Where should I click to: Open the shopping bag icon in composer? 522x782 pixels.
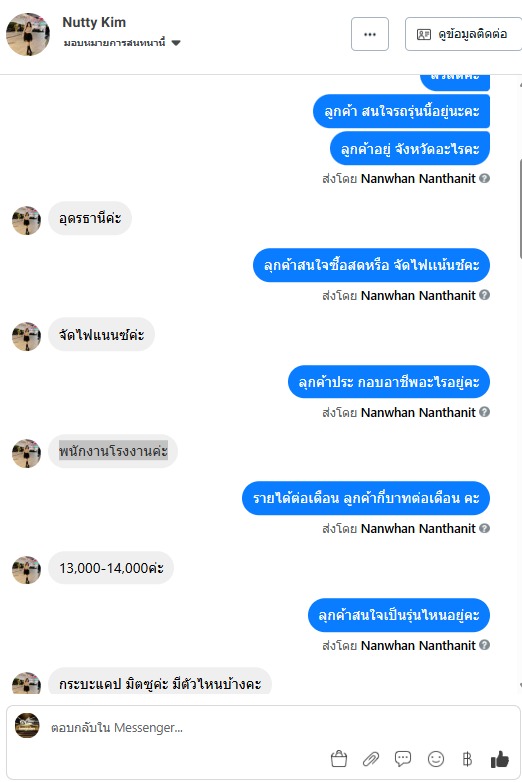(x=339, y=759)
